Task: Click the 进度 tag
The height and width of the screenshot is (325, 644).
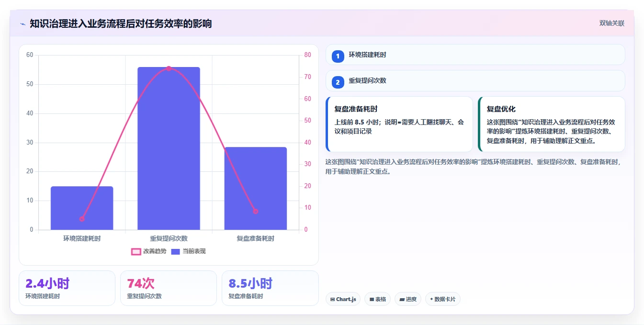Action: [408, 299]
